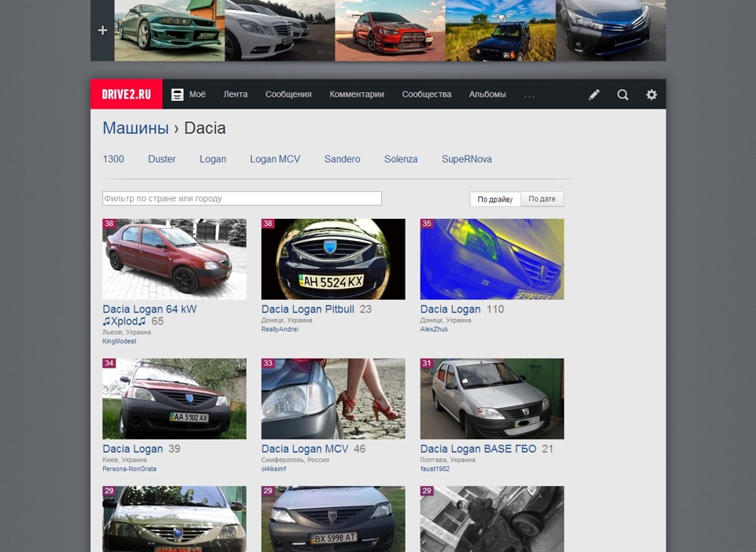Open the silver Logan BASE ГБО photo
Image resolution: width=756 pixels, height=552 pixels.
click(x=492, y=398)
